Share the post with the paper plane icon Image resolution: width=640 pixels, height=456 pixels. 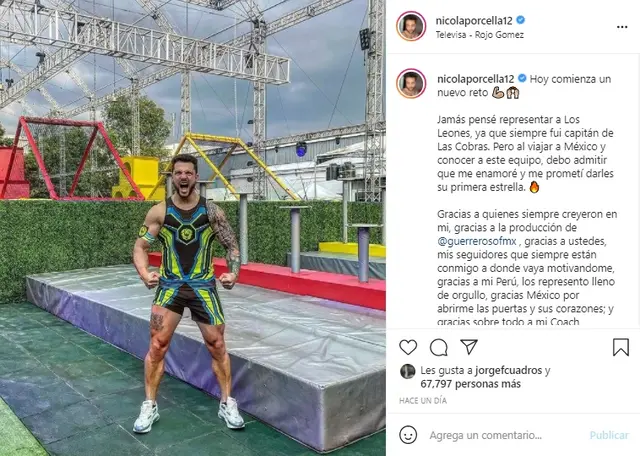click(x=469, y=347)
